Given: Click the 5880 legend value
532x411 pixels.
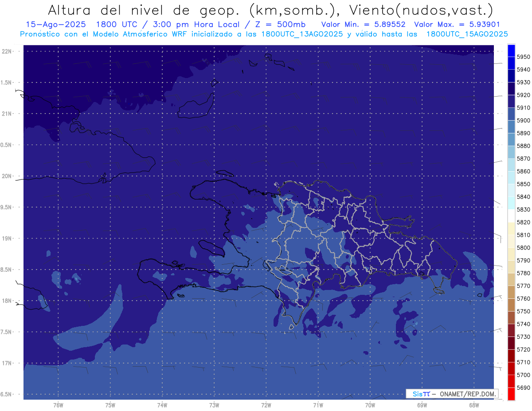Looking at the screenshot, I should (523, 146).
